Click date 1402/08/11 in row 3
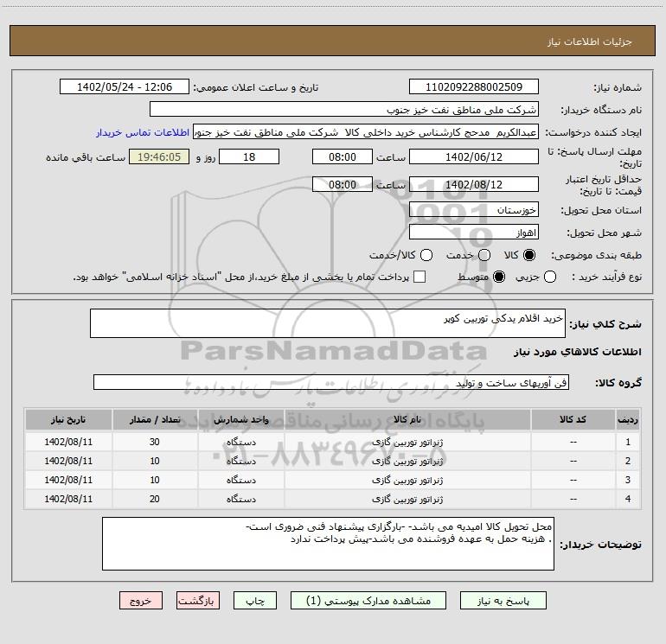 pyautogui.click(x=68, y=480)
